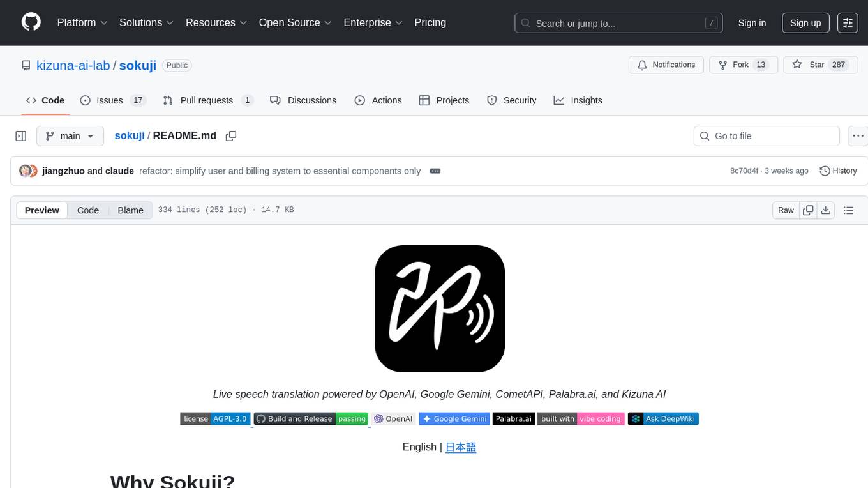Open the Pull requests tab

click(x=208, y=100)
